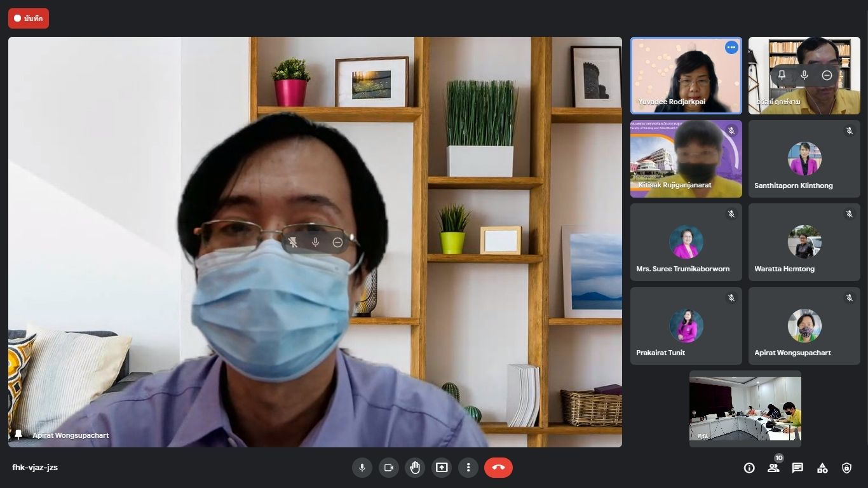868x488 pixels.
Task: Raise your hand in the meeting
Action: 415,468
